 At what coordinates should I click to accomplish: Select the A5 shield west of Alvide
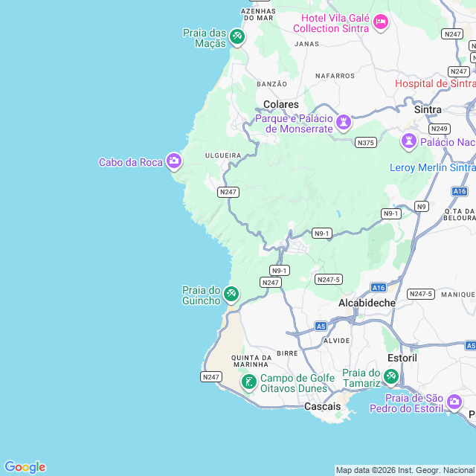321,327
